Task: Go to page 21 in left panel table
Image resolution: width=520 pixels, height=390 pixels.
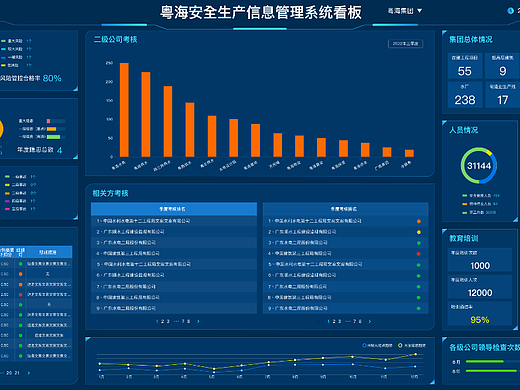Action: (x=17, y=373)
